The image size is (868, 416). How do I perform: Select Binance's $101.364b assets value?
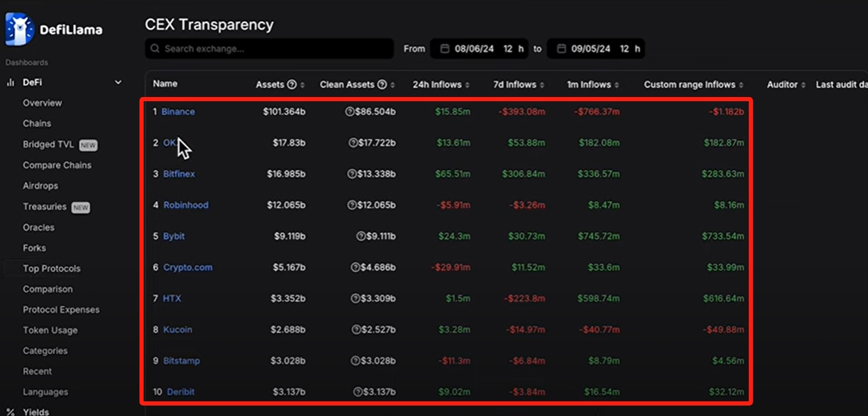(x=284, y=112)
